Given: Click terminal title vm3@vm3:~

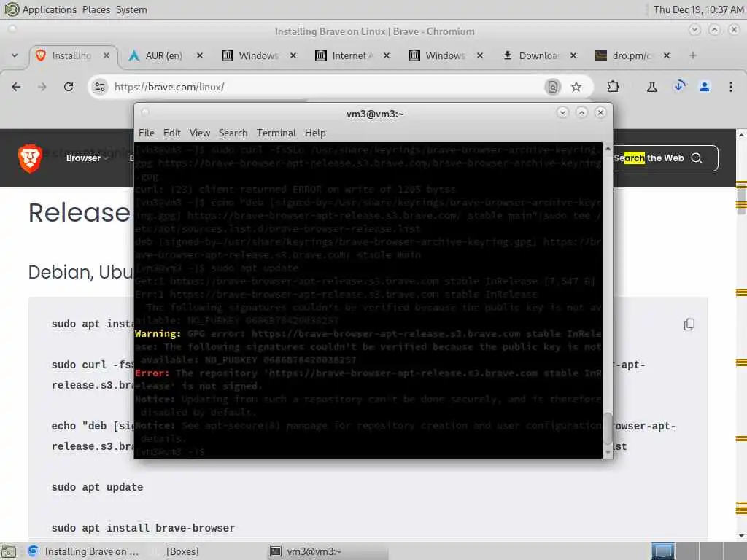Looking at the screenshot, I should (375, 114).
